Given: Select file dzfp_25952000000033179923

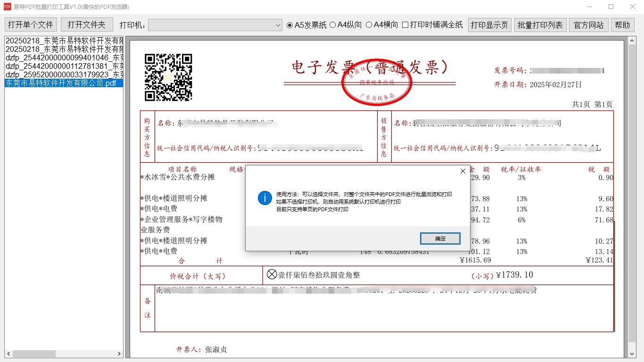Looking at the screenshot, I should 64,74.
